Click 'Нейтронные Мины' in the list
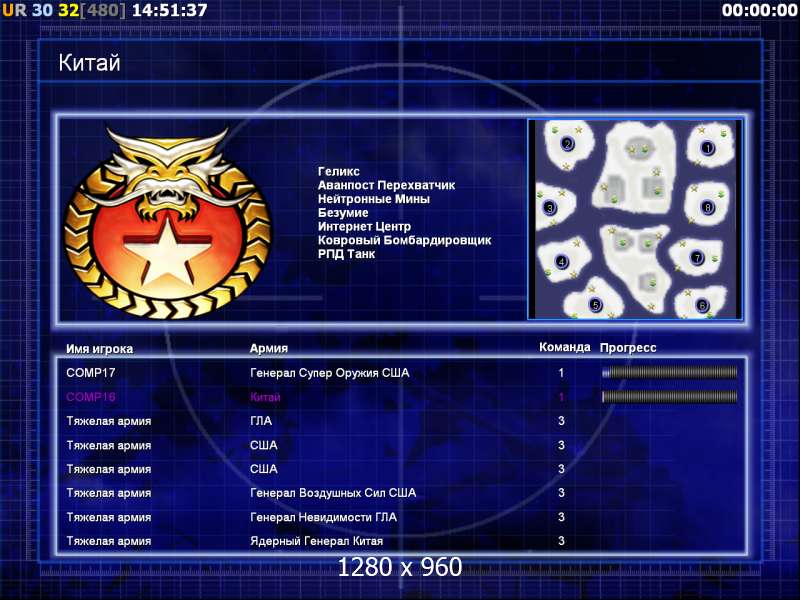The image size is (800, 600). click(373, 199)
